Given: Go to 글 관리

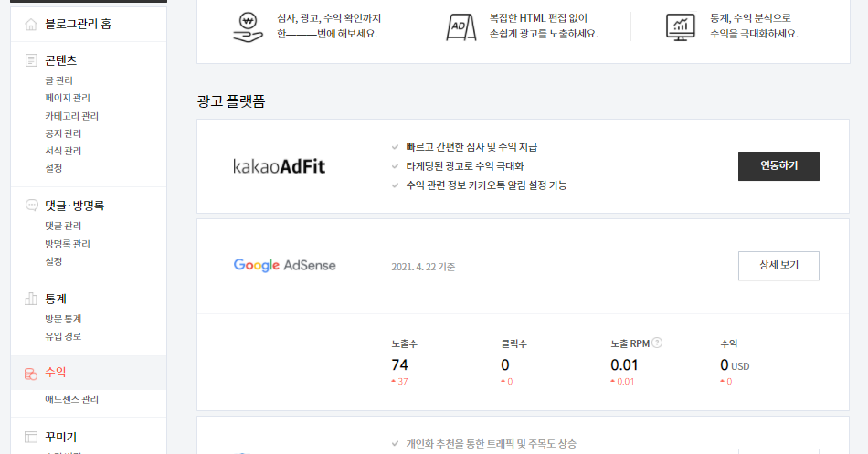Looking at the screenshot, I should tap(58, 80).
